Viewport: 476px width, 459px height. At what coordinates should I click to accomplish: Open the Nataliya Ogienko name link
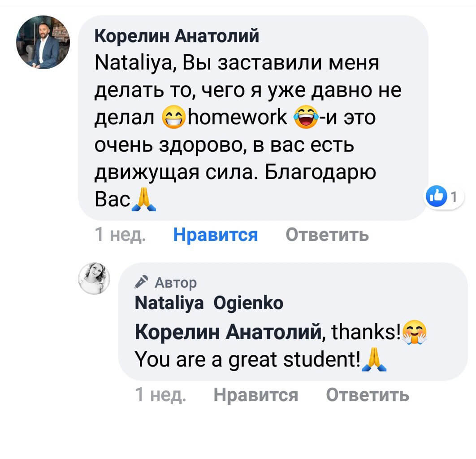click(x=209, y=304)
